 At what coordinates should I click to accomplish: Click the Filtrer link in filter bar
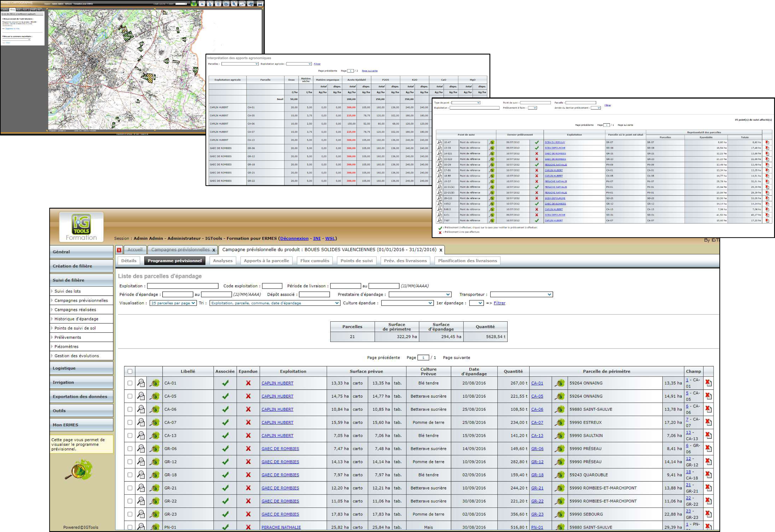(x=499, y=303)
